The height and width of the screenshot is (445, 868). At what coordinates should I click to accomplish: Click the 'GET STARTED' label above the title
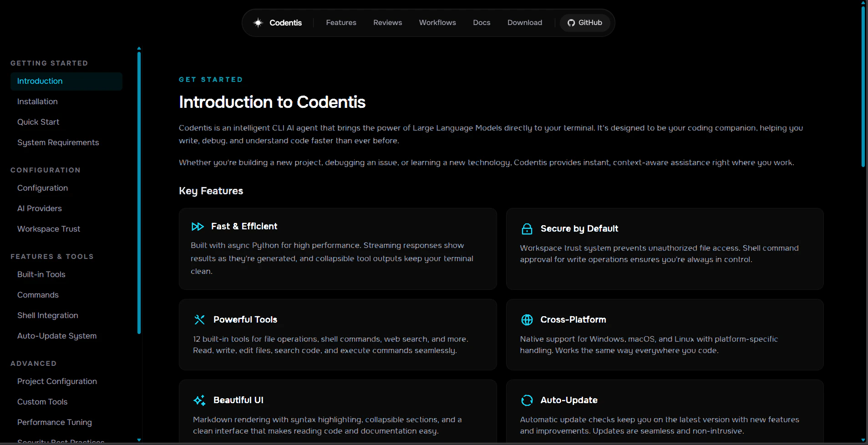pyautogui.click(x=211, y=80)
